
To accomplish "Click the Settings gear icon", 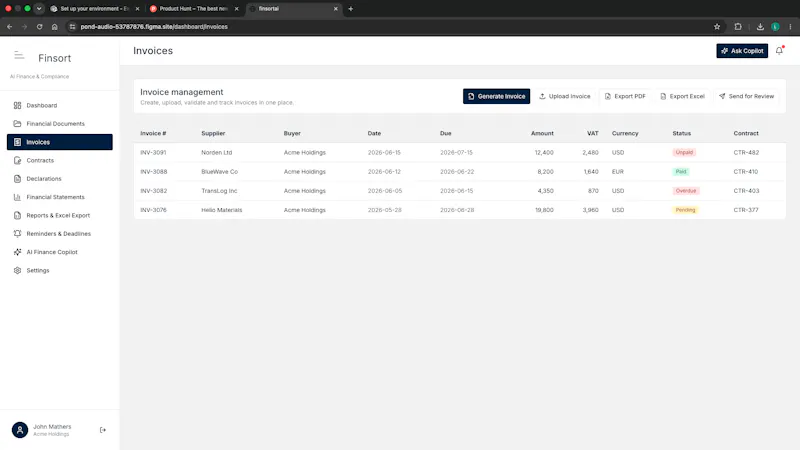I will click(x=17, y=270).
